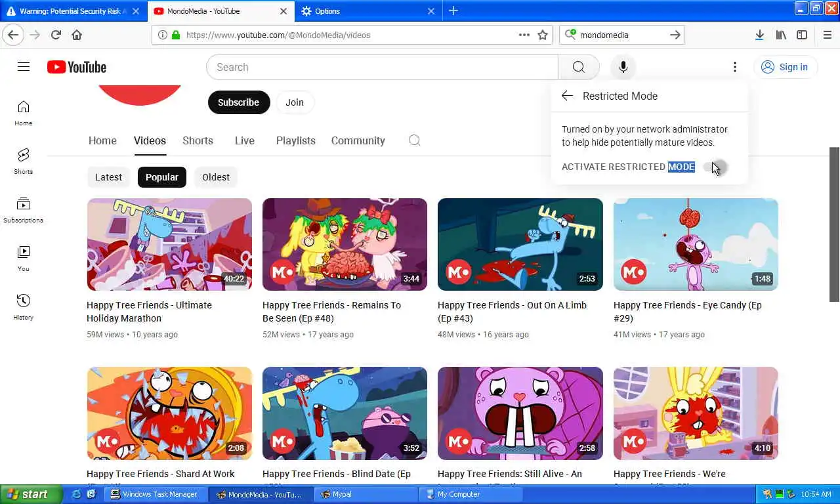Open Remains To Be Seen video title
This screenshot has height=504, width=840.
331,312
